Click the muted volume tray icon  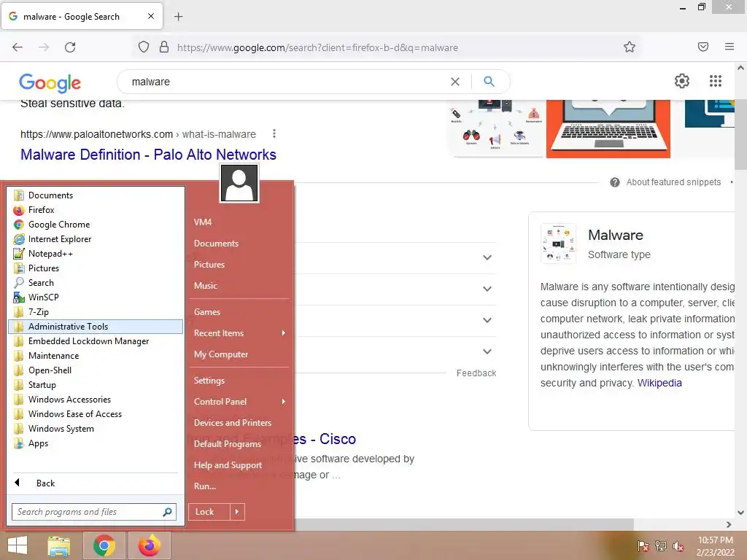point(678,546)
